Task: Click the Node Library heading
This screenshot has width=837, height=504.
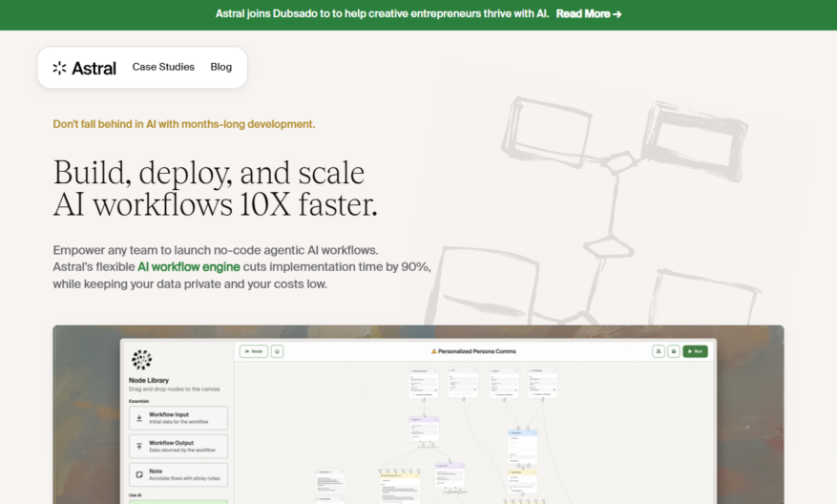Action: coord(149,380)
